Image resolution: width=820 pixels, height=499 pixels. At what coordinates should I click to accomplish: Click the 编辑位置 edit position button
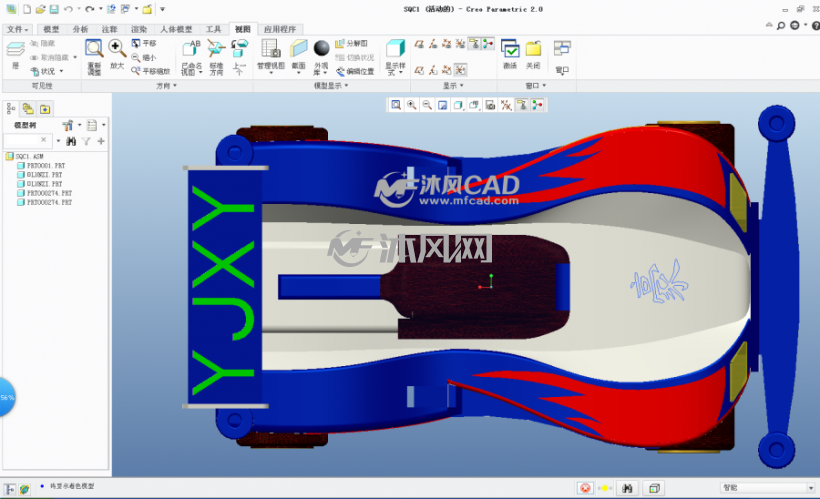point(355,71)
